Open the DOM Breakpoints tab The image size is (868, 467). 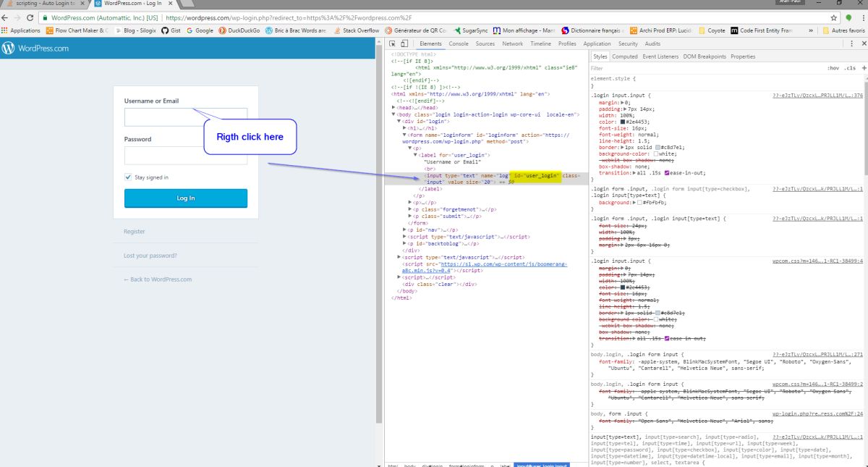pyautogui.click(x=705, y=56)
